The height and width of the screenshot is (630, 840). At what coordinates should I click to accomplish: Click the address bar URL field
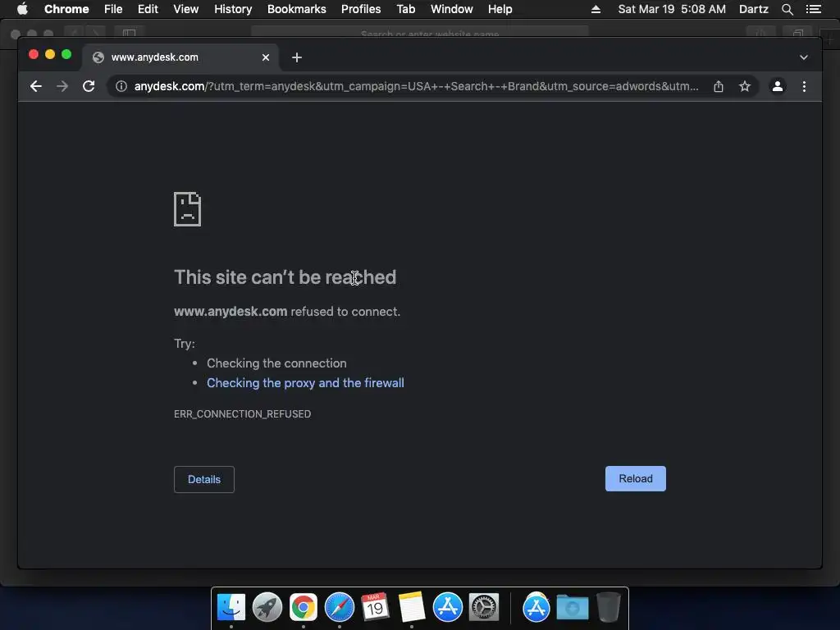click(416, 86)
